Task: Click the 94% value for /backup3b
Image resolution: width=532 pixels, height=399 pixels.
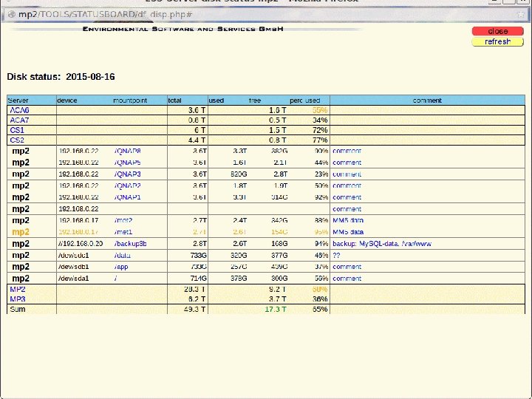Action: coord(321,244)
